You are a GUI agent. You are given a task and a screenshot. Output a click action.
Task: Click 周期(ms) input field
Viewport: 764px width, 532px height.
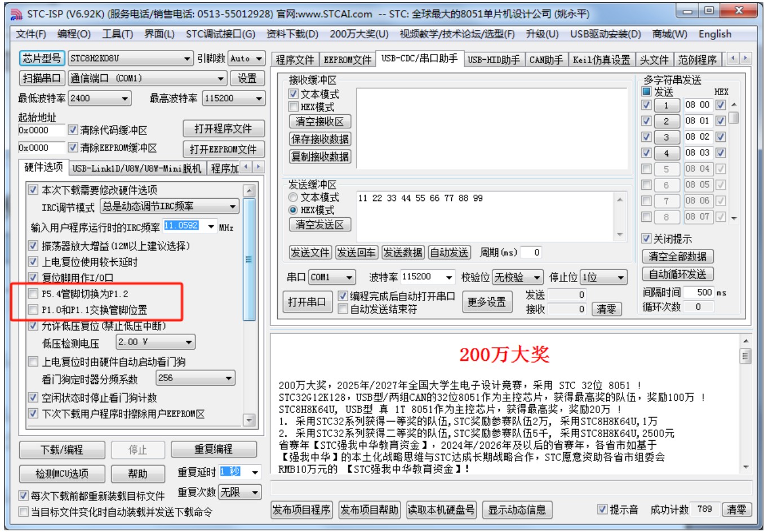click(x=531, y=252)
